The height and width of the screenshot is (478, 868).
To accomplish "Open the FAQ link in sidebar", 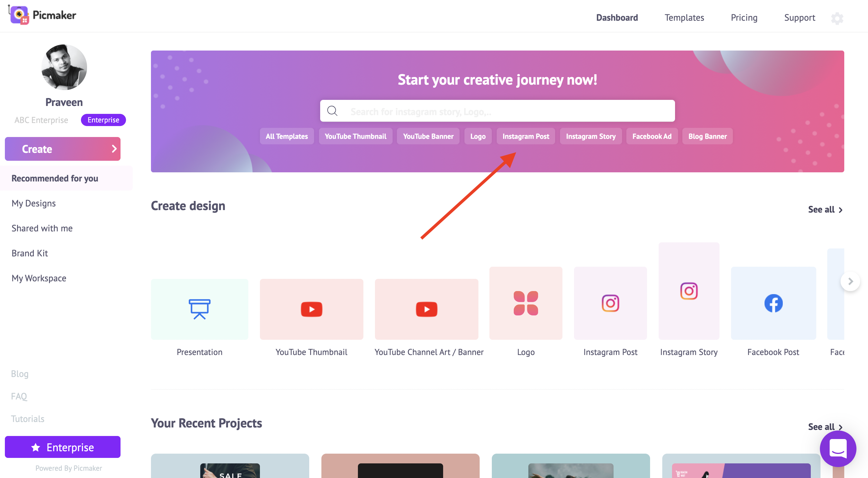I will 19,396.
